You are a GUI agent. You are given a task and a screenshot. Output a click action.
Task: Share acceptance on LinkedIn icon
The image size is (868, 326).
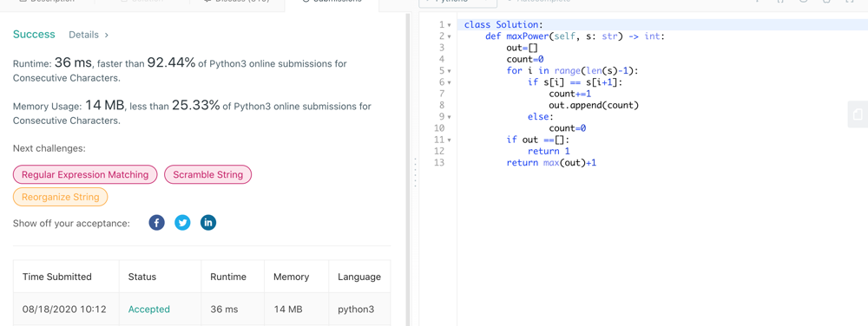tap(208, 223)
